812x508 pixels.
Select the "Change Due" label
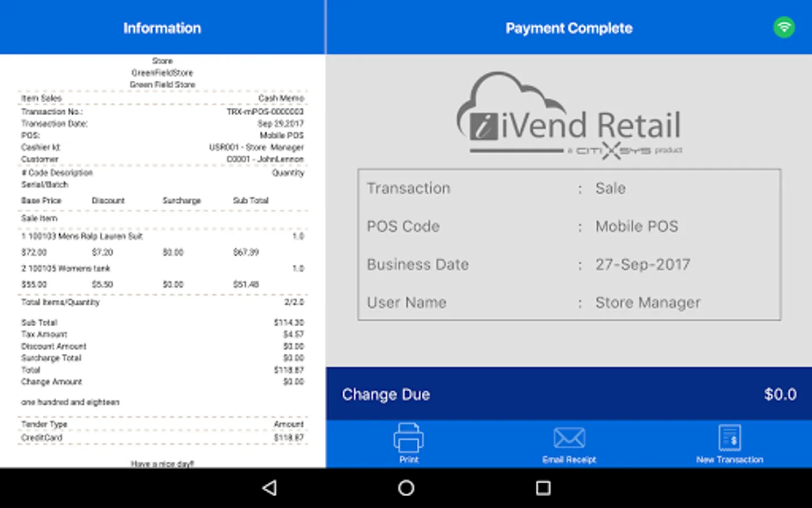tap(386, 395)
